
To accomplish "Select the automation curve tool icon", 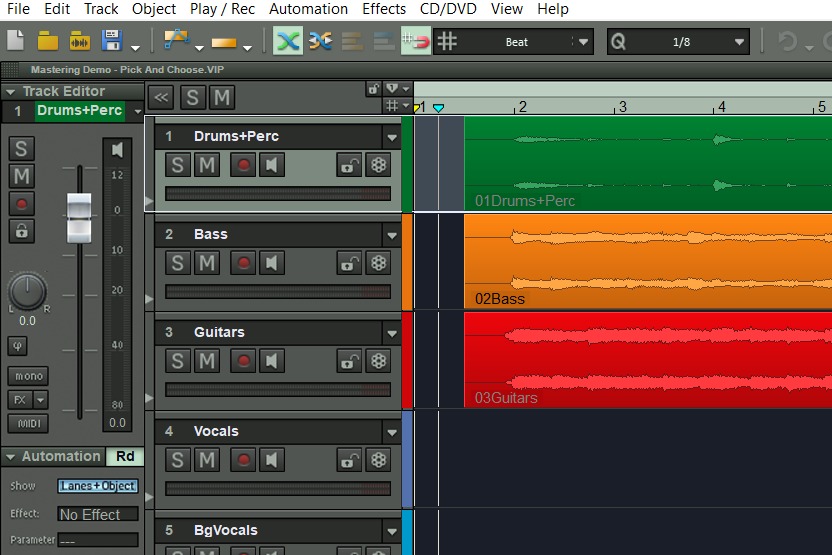I will coord(177,40).
